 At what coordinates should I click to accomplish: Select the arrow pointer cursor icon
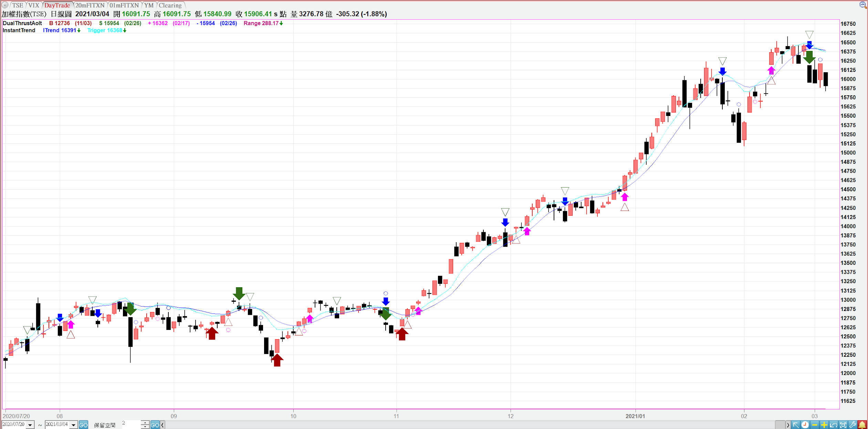796,425
